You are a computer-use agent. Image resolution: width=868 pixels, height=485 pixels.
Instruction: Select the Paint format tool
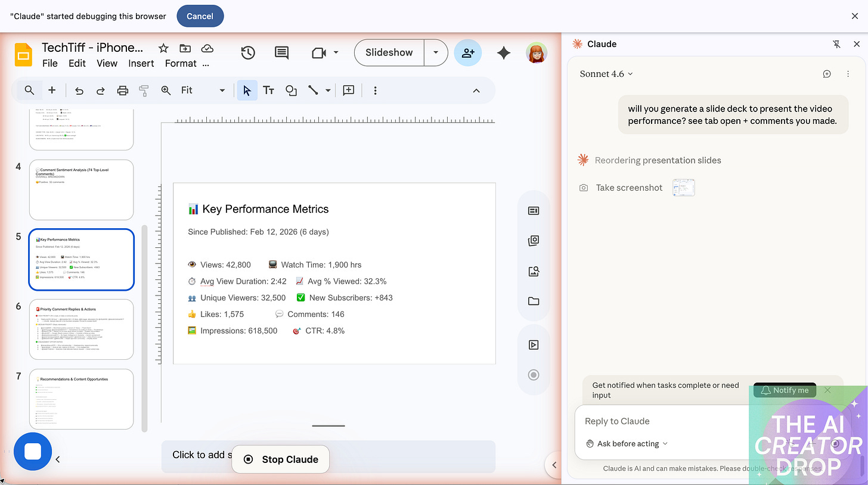pyautogui.click(x=143, y=90)
